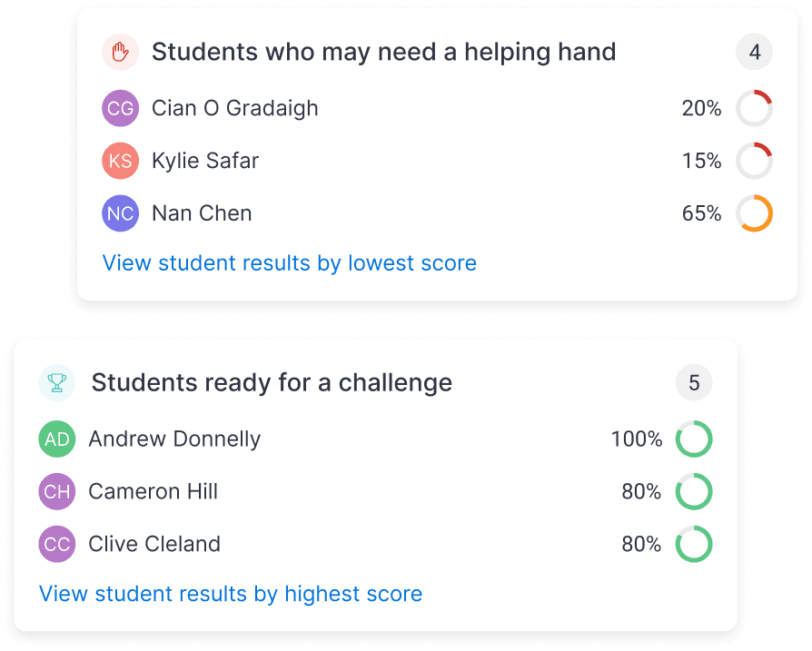Select Cian O Gradaigh's CG avatar
812x651 pixels.
(x=119, y=107)
